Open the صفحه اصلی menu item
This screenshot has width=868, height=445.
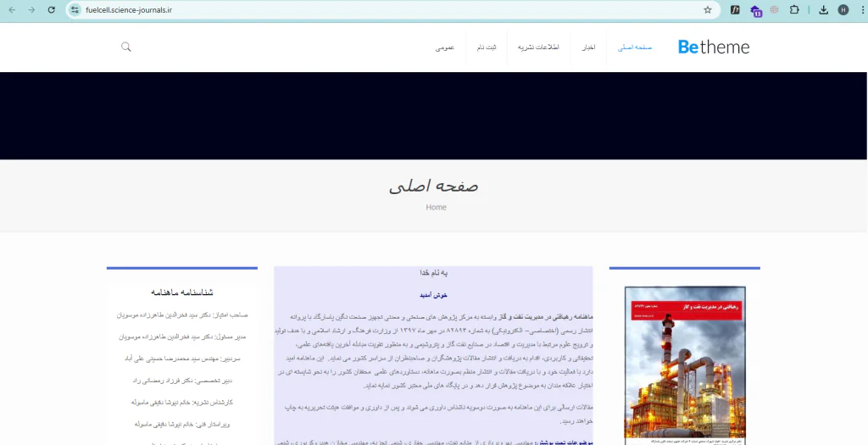point(635,47)
